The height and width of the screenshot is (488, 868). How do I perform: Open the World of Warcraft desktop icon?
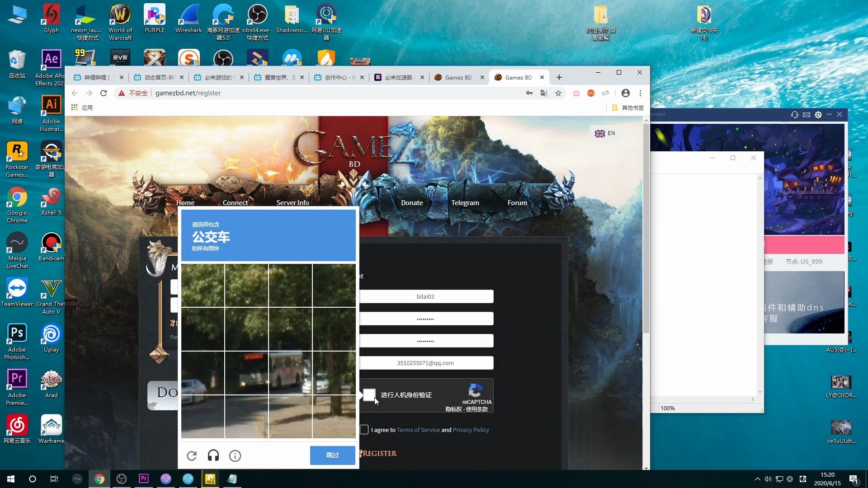120,23
